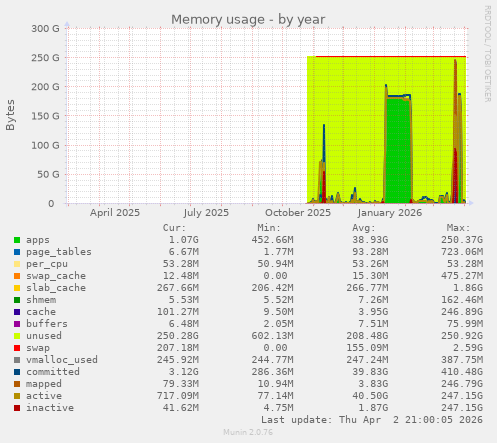Click the green apps legend swatch
The width and height of the screenshot is (497, 443).
[x=17, y=240]
